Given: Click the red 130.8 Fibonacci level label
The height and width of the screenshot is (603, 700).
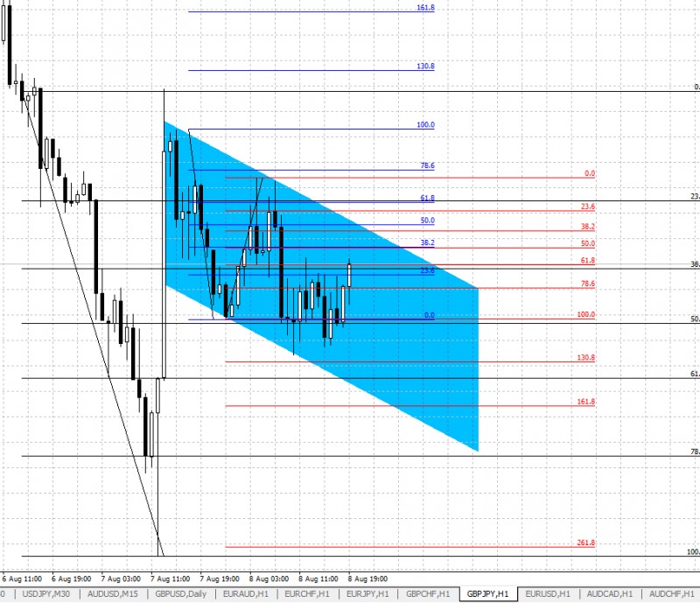Looking at the screenshot, I should pyautogui.click(x=586, y=358).
